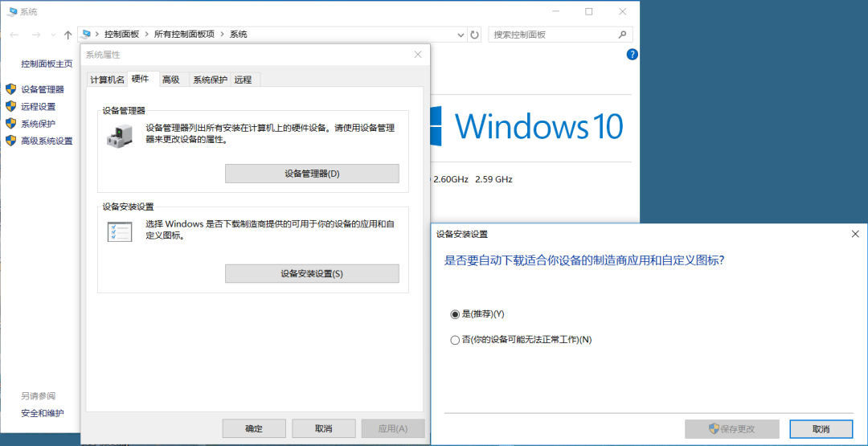Click 控制面板 in the breadcrumb path
868x446 pixels.
click(122, 35)
